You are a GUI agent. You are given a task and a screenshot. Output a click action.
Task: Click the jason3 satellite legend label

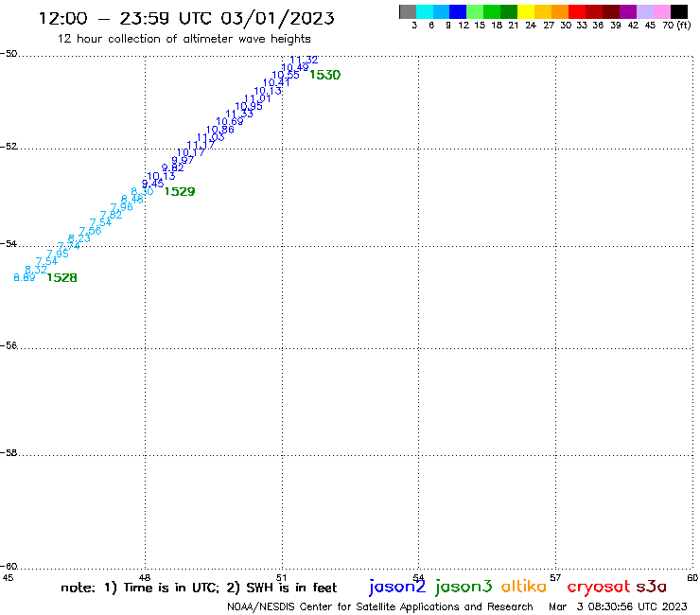(464, 587)
